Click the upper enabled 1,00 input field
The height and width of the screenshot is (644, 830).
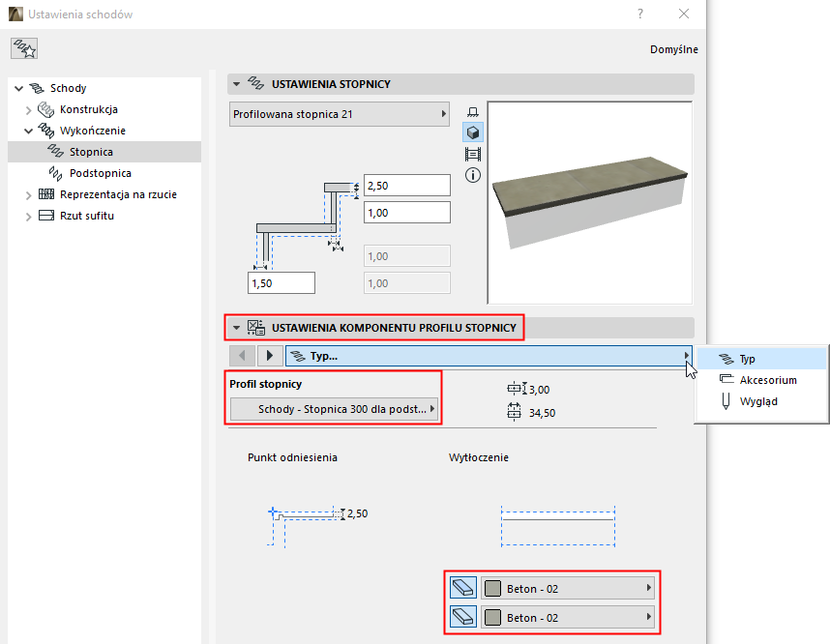(407, 212)
